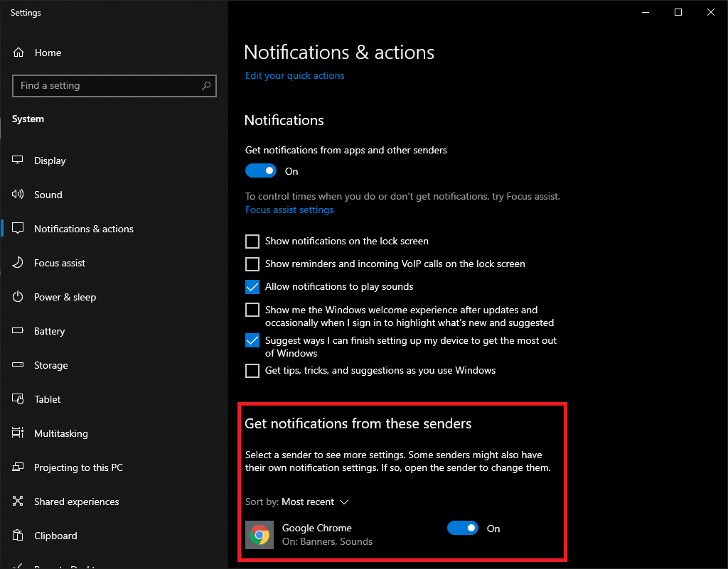The image size is (728, 569).
Task: Turn off notifications from apps toggle
Action: (261, 171)
